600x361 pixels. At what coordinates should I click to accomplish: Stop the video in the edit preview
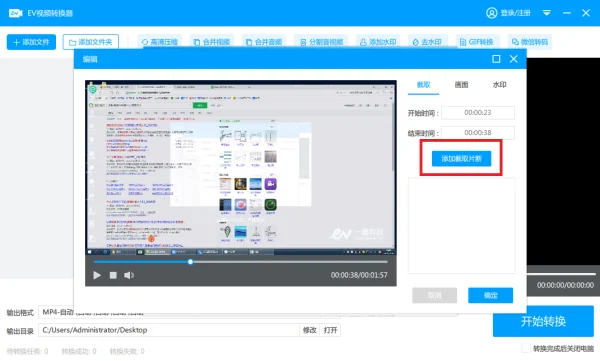[x=113, y=275]
